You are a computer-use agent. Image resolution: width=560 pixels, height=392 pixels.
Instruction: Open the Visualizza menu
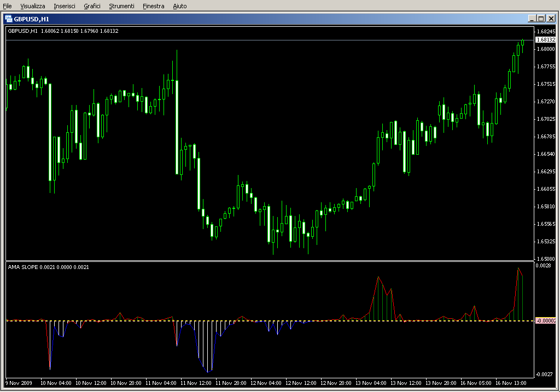(x=32, y=6)
